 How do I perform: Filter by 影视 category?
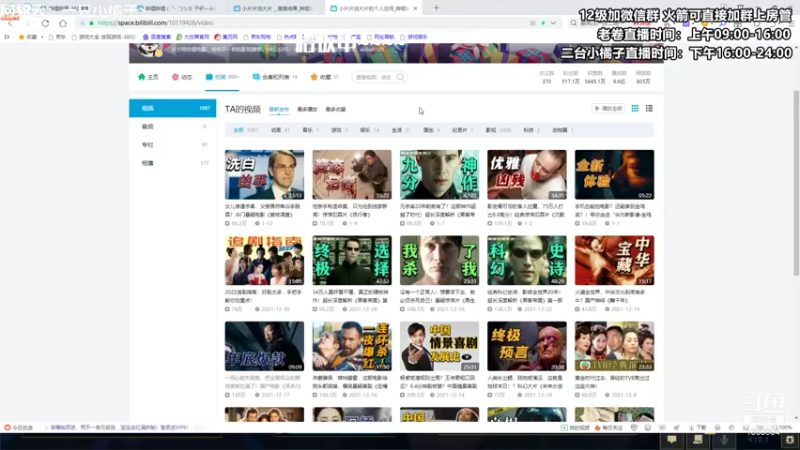click(x=498, y=130)
